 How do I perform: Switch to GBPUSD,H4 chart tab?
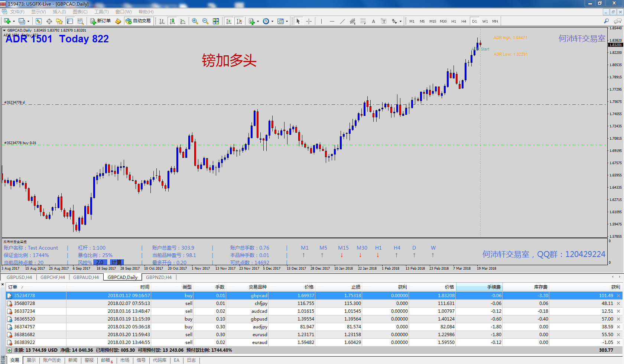[19, 277]
